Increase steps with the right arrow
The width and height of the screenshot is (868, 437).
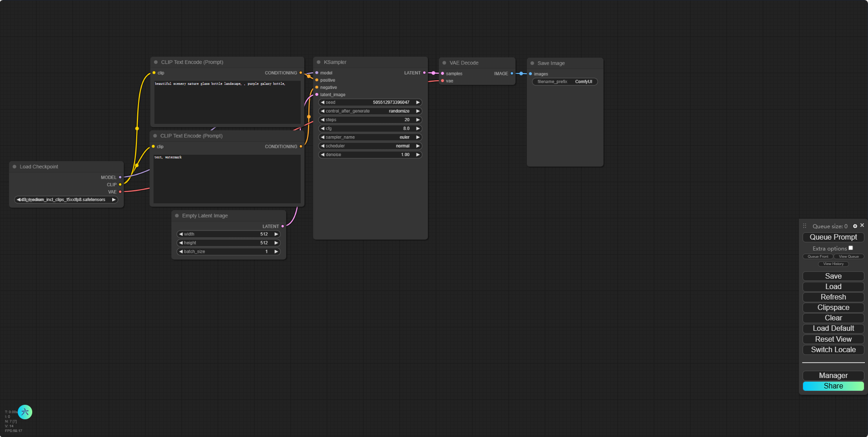click(x=418, y=120)
